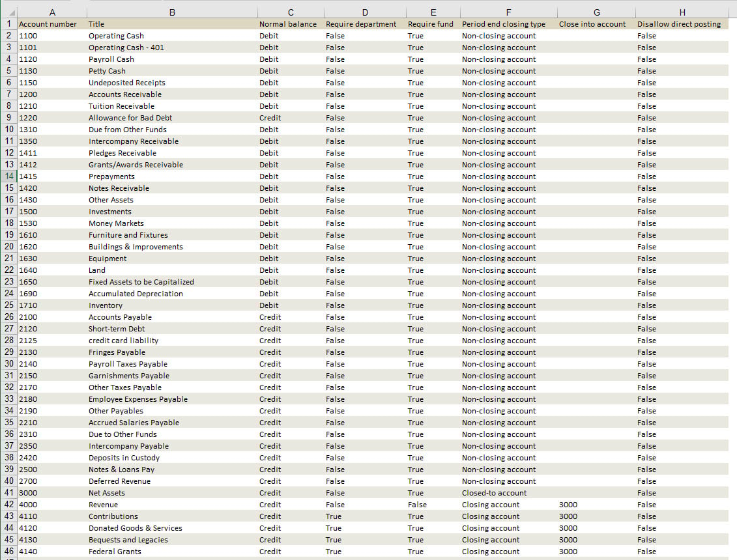Select the 'Deferred Revenue' title cell
Image resolution: width=737 pixels, height=560 pixels.
tap(119, 481)
